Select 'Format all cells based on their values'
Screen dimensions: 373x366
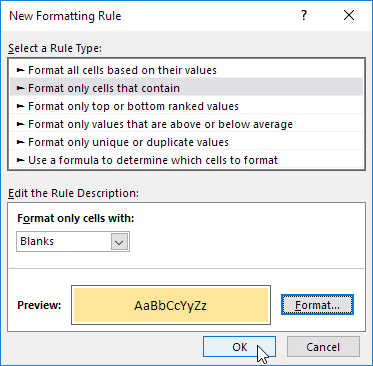[187, 70]
